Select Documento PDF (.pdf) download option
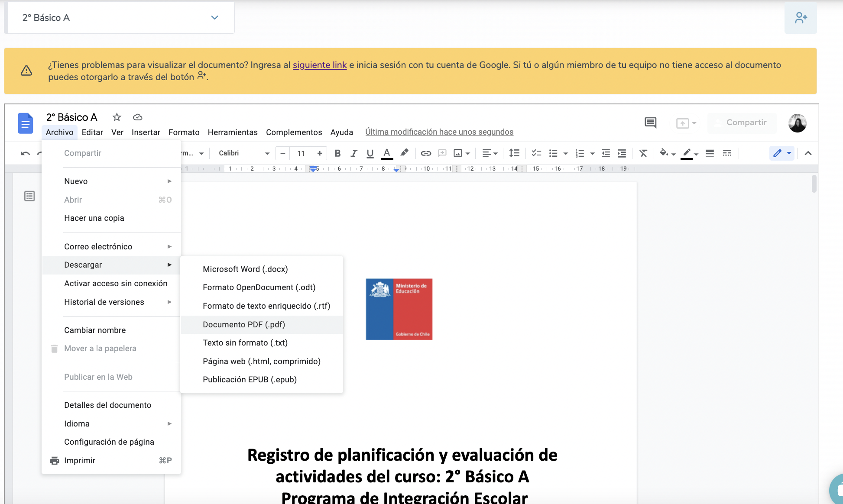Viewport: 843px width, 504px height. tap(244, 324)
